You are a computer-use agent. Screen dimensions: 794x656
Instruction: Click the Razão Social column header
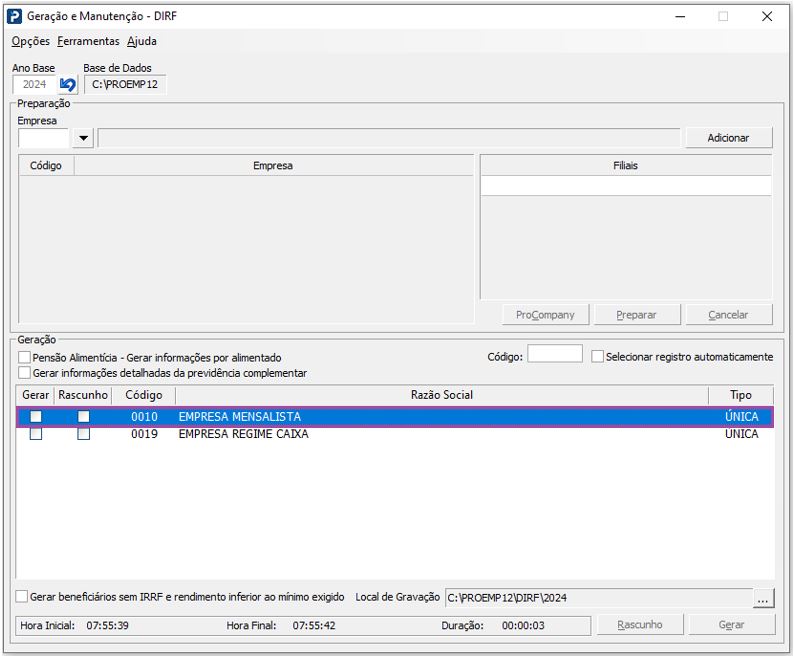coord(442,395)
